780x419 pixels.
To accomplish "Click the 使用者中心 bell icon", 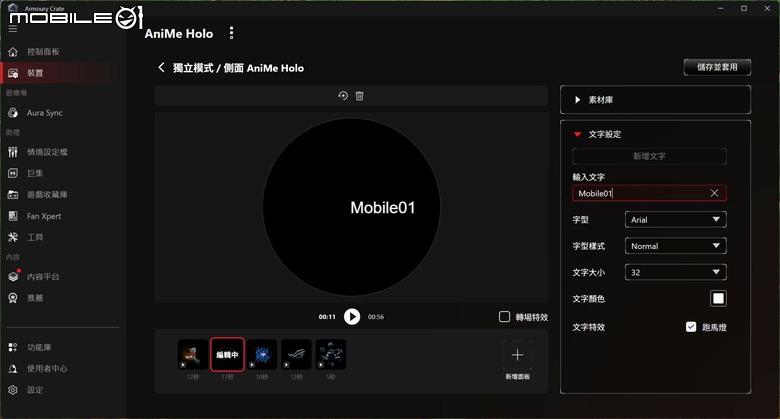I will point(13,369).
